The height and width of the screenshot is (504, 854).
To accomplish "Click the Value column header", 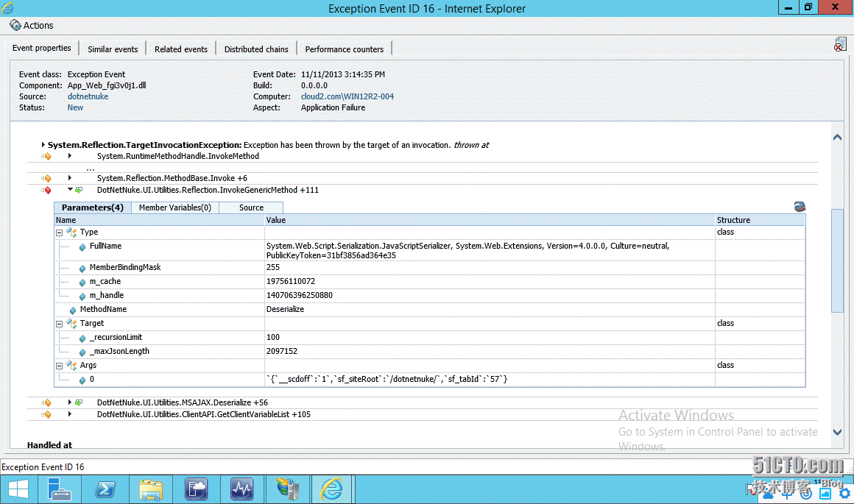I will coord(490,220).
